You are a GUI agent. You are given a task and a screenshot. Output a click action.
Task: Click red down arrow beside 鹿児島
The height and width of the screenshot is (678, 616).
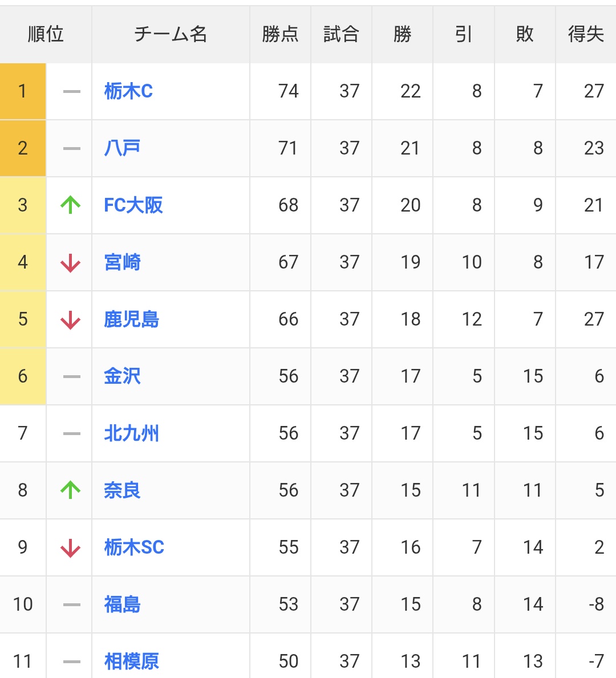pyautogui.click(x=71, y=320)
